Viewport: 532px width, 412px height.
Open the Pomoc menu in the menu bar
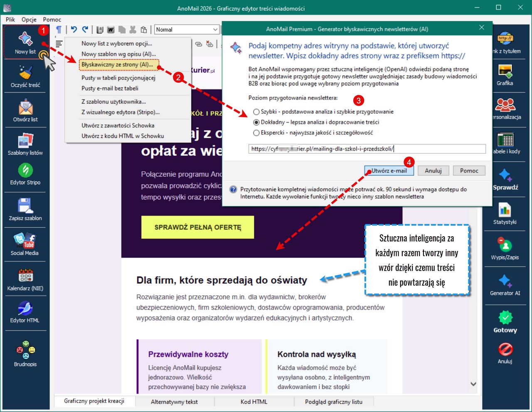(x=52, y=20)
